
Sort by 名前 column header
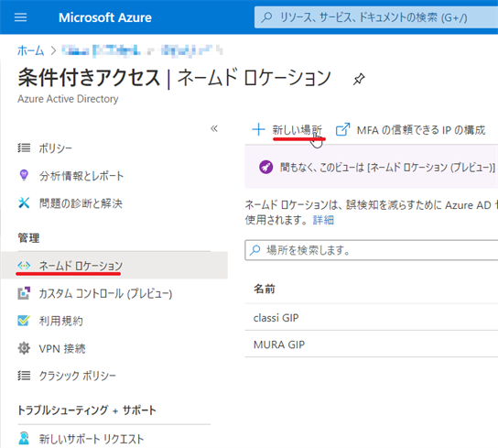click(x=265, y=289)
